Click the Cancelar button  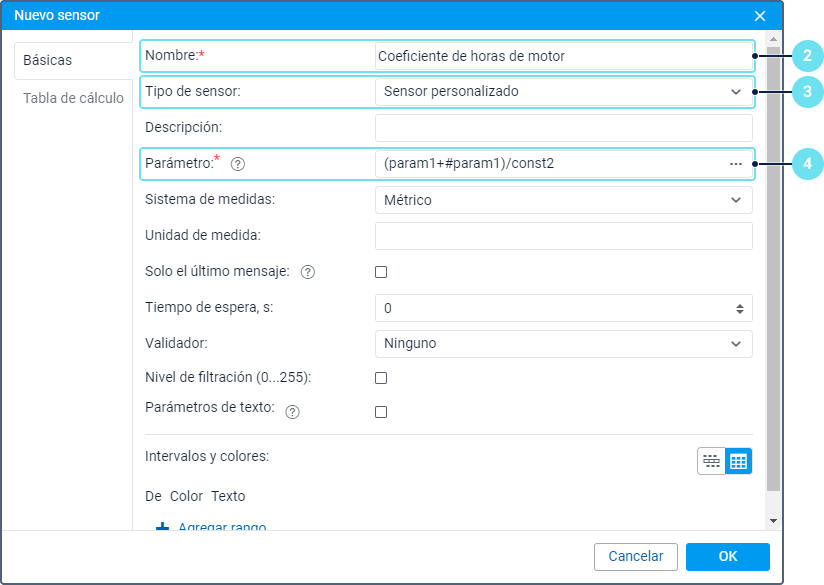(636, 557)
